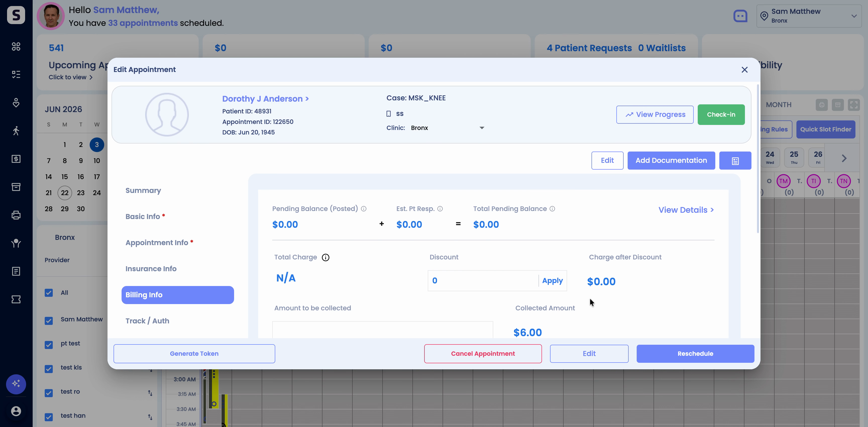Show info for Total Charge
This screenshot has height=427, width=868.
[x=325, y=257]
